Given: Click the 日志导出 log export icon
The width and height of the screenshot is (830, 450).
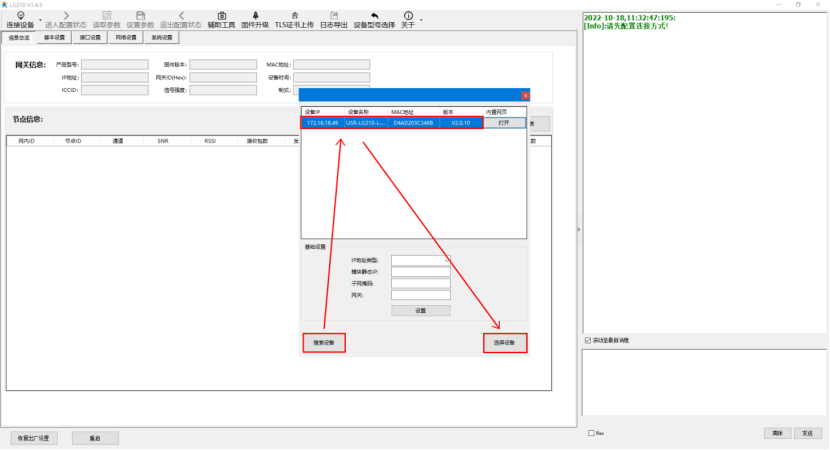Looking at the screenshot, I should (333, 17).
